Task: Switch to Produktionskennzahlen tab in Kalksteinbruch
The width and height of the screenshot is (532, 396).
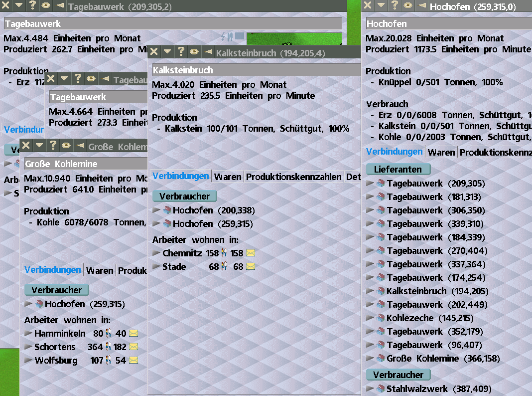Action: click(x=294, y=177)
